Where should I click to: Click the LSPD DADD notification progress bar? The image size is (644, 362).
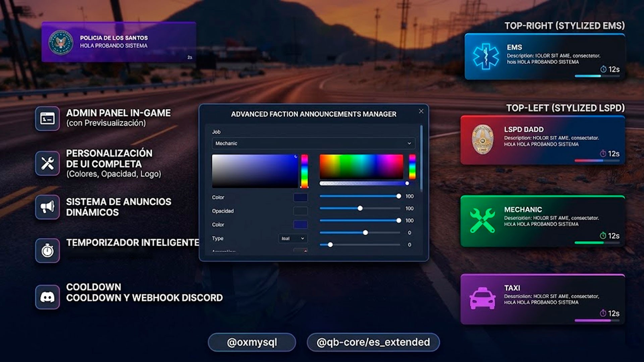(x=597, y=161)
